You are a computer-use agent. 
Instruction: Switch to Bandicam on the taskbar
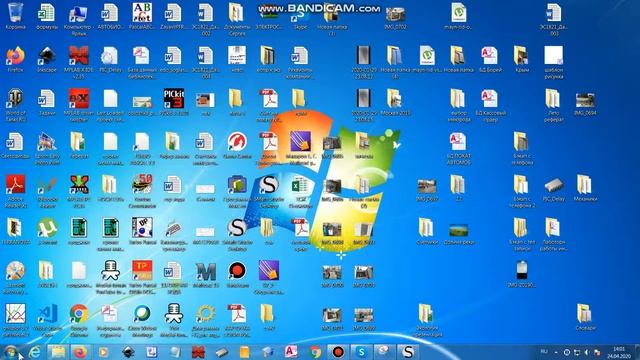[x=338, y=352]
